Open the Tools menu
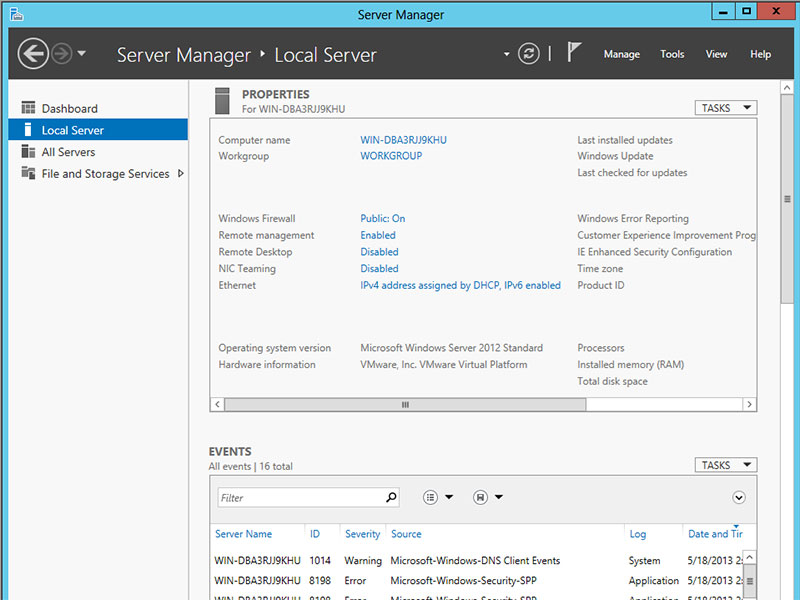This screenshot has width=800, height=600. click(672, 54)
